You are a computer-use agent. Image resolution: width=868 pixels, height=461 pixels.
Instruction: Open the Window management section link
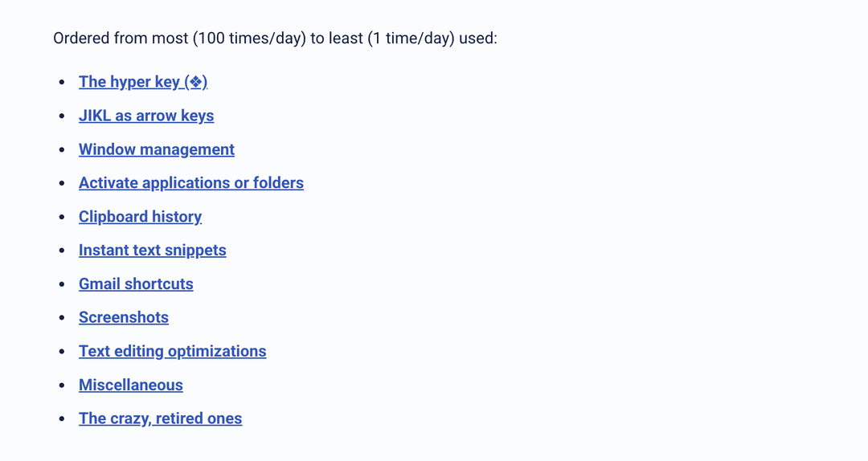(x=157, y=149)
